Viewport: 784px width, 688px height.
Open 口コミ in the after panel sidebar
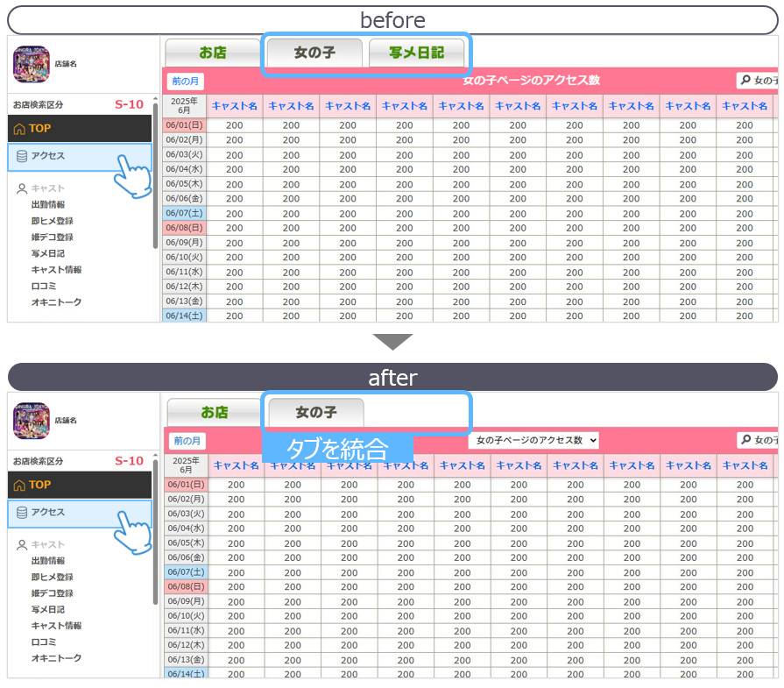coord(44,642)
